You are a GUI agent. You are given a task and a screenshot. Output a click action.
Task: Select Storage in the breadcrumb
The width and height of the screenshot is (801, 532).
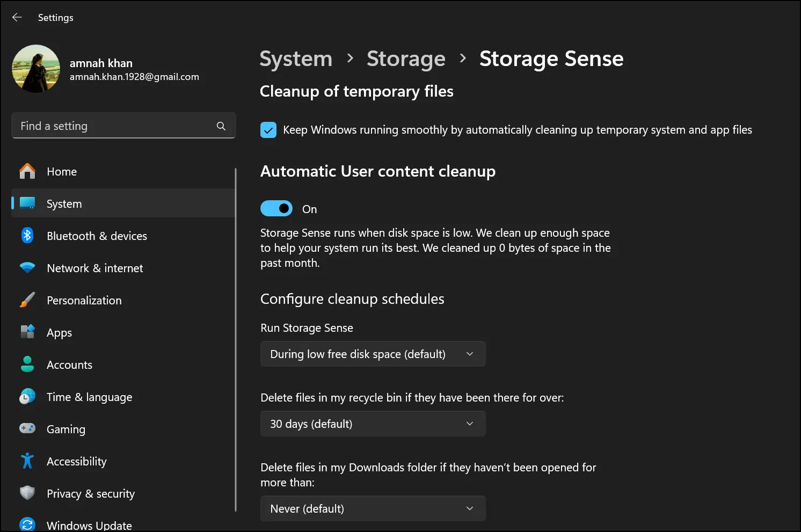click(x=406, y=59)
